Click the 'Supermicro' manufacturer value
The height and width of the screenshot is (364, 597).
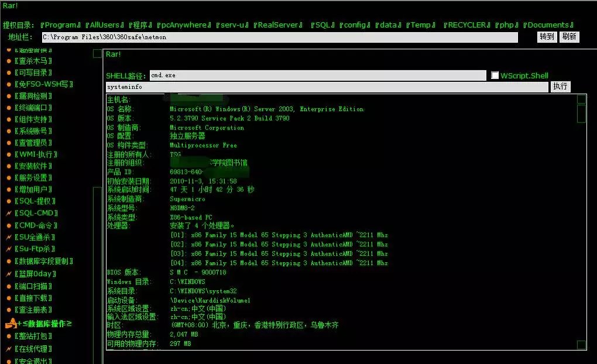click(x=187, y=199)
